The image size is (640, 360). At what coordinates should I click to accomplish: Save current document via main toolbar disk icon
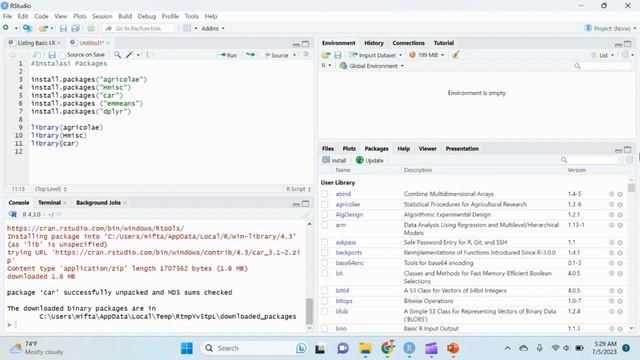[x=63, y=28]
